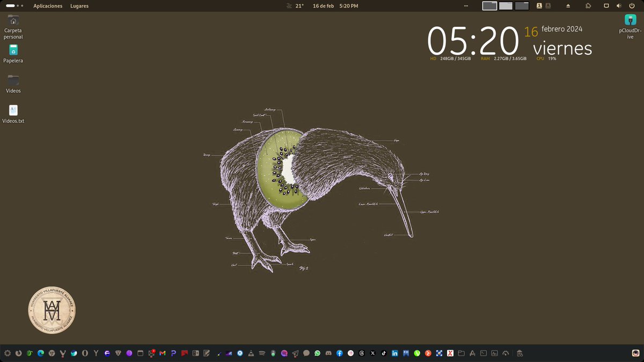Open the Aplicaciones menu
The width and height of the screenshot is (644, 362).
pos(48,6)
